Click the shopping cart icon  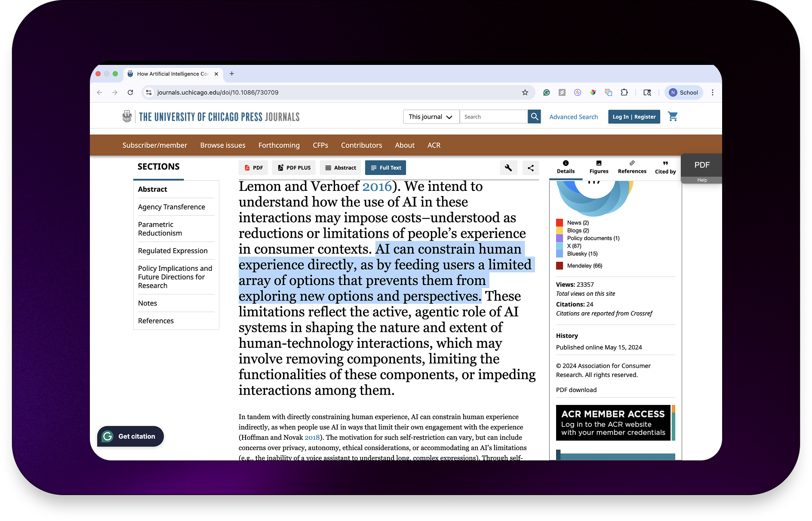click(x=673, y=116)
